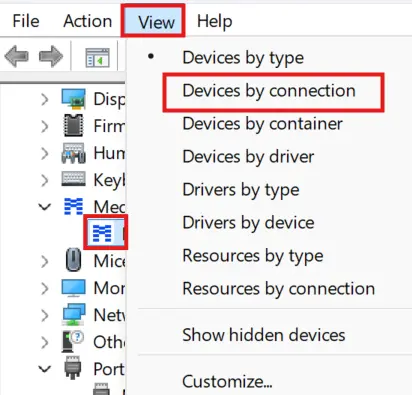Expand the Keyboards node
This screenshot has height=395, width=412.
click(x=44, y=180)
